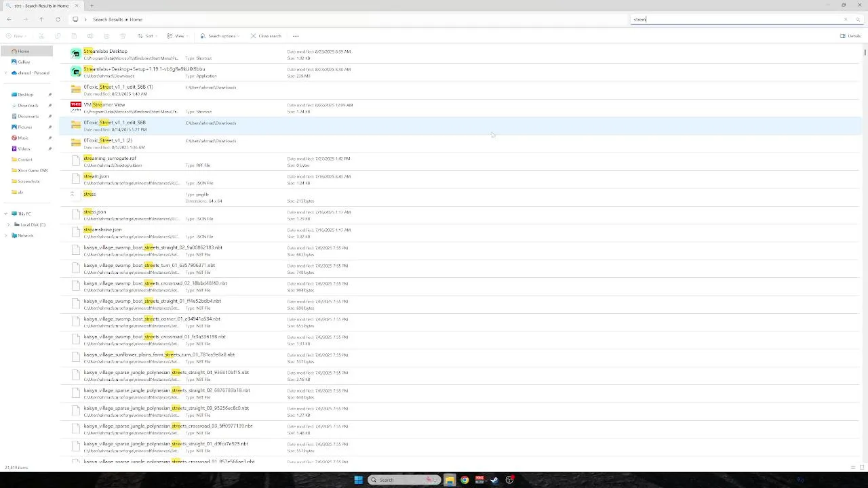Open Gallery in the navigation pane

point(24,62)
